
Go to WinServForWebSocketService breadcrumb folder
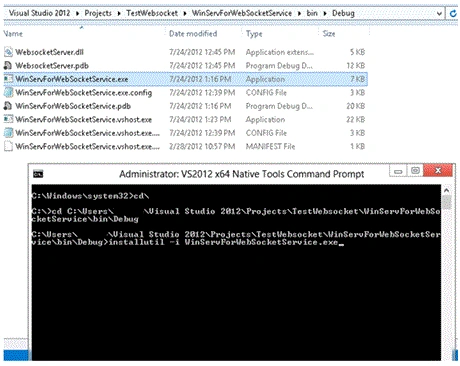tap(242, 13)
